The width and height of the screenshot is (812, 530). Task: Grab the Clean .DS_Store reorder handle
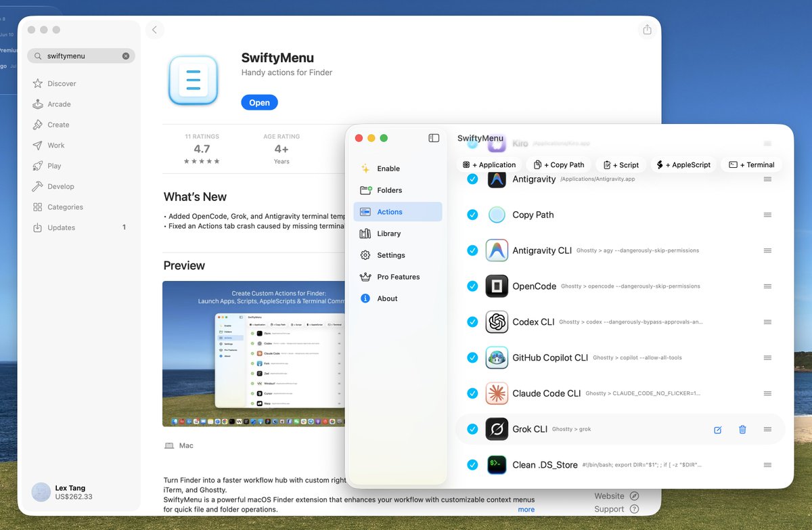(768, 465)
